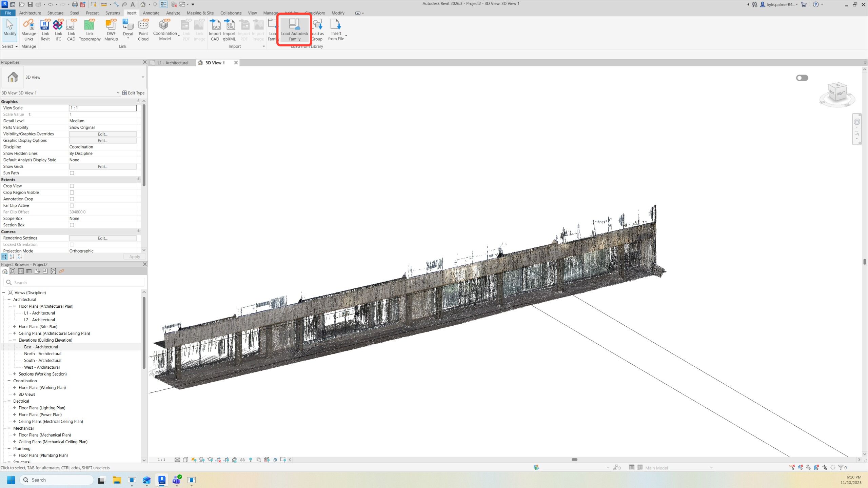The width and height of the screenshot is (868, 488).
Task: Check the Section Box option
Action: pyautogui.click(x=72, y=225)
